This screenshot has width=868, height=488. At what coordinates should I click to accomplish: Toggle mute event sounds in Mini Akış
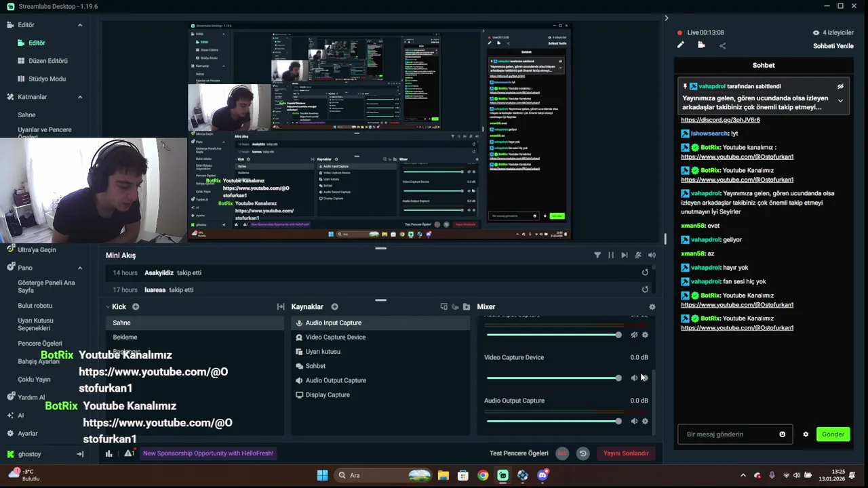click(638, 255)
